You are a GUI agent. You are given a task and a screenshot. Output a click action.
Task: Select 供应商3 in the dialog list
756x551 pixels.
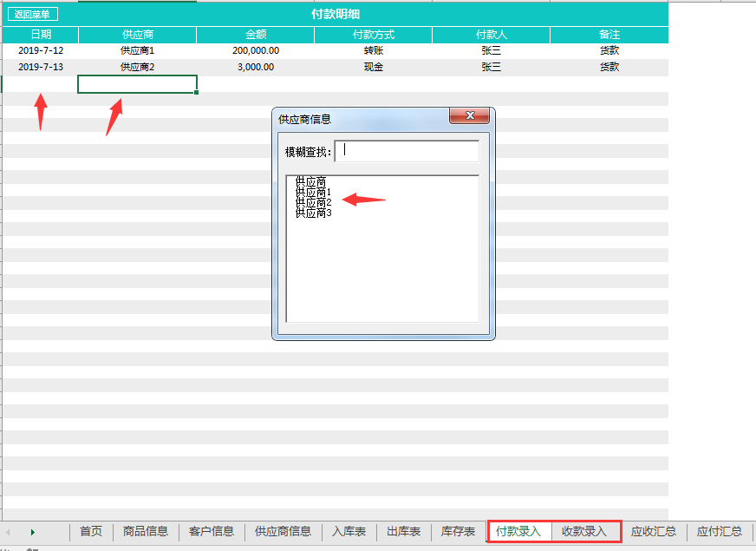313,213
